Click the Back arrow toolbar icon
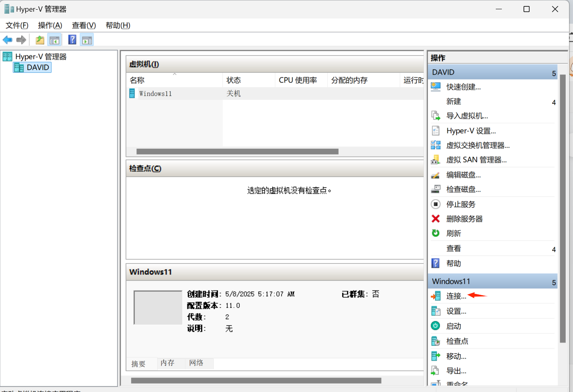This screenshot has height=392, width=573. point(8,40)
